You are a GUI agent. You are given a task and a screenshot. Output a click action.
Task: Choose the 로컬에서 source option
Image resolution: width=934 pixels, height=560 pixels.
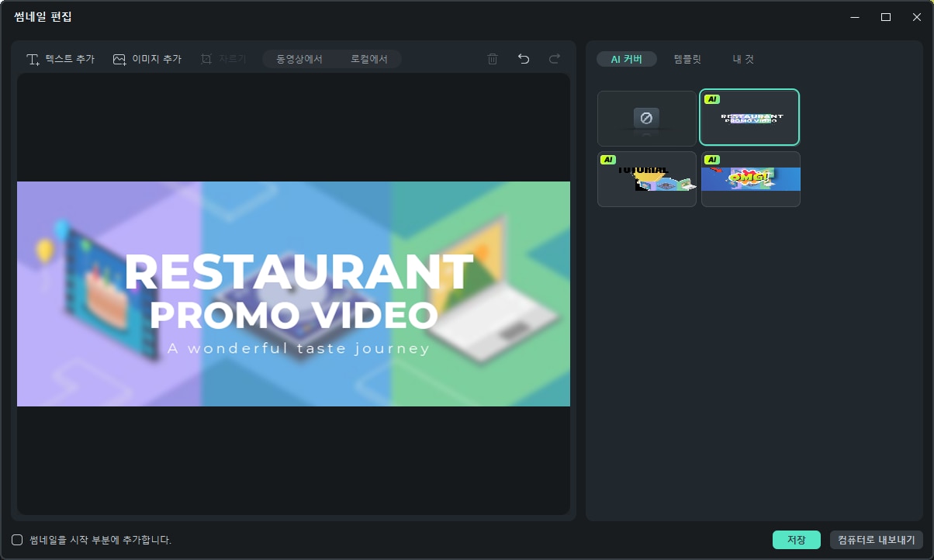click(368, 59)
